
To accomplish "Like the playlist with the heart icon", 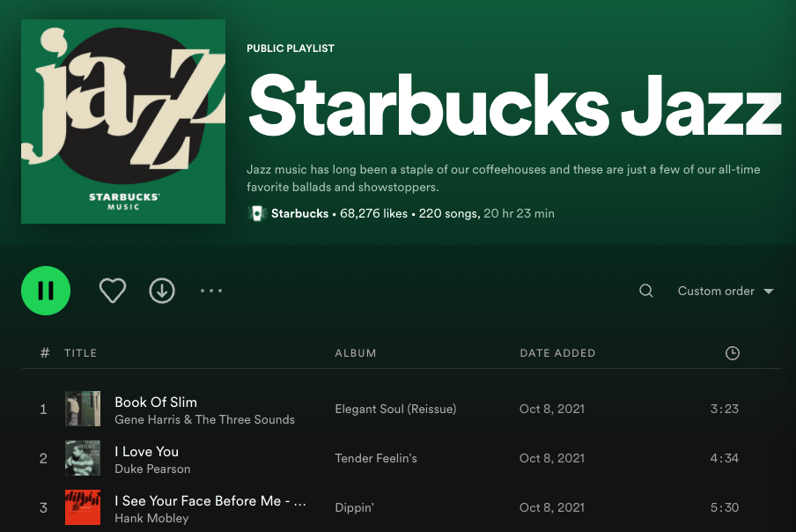I will [x=112, y=291].
